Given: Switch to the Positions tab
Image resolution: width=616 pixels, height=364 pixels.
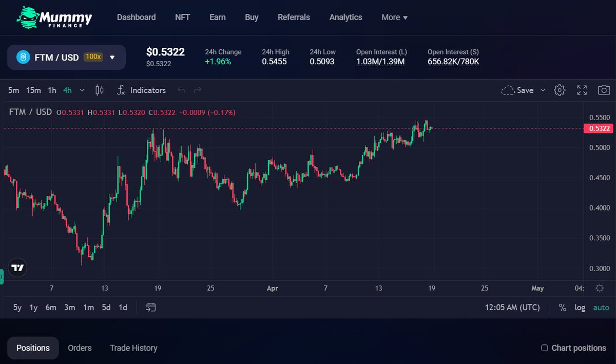Looking at the screenshot, I should [33, 348].
